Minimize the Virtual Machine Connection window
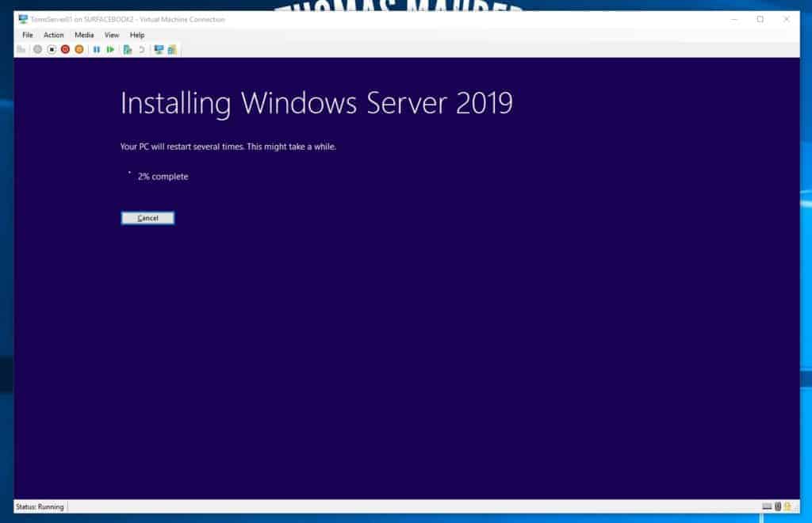812x523 pixels. pos(733,19)
